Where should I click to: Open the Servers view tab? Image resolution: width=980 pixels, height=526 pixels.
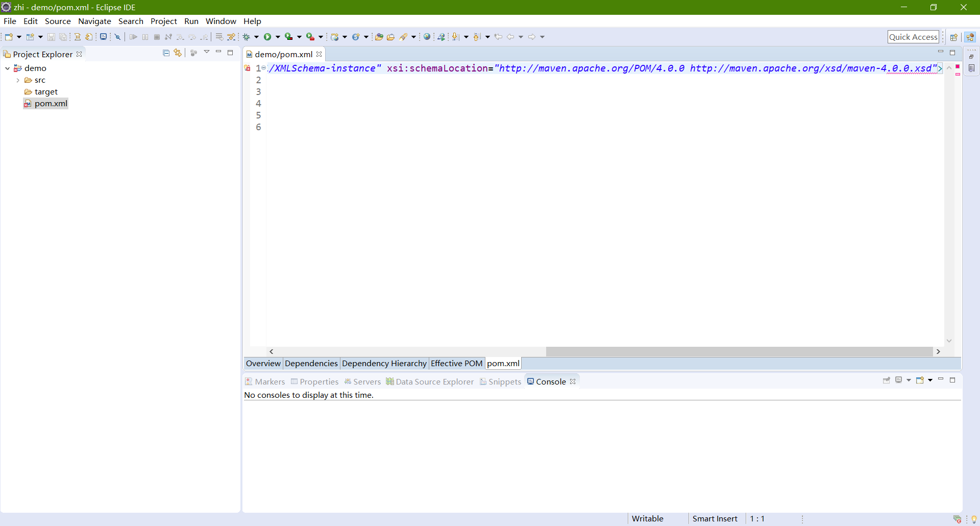(x=362, y=381)
